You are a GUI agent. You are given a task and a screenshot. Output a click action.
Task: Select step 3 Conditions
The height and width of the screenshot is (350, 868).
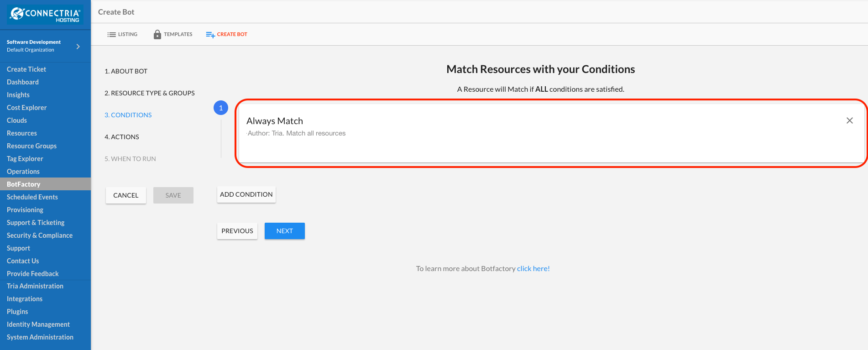128,115
